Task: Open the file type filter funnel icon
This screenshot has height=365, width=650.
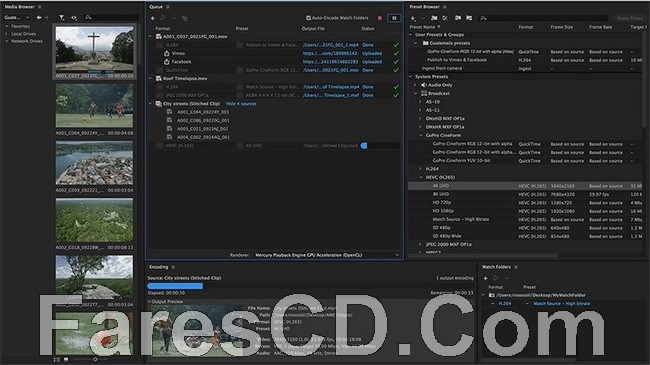Action: 61,17
